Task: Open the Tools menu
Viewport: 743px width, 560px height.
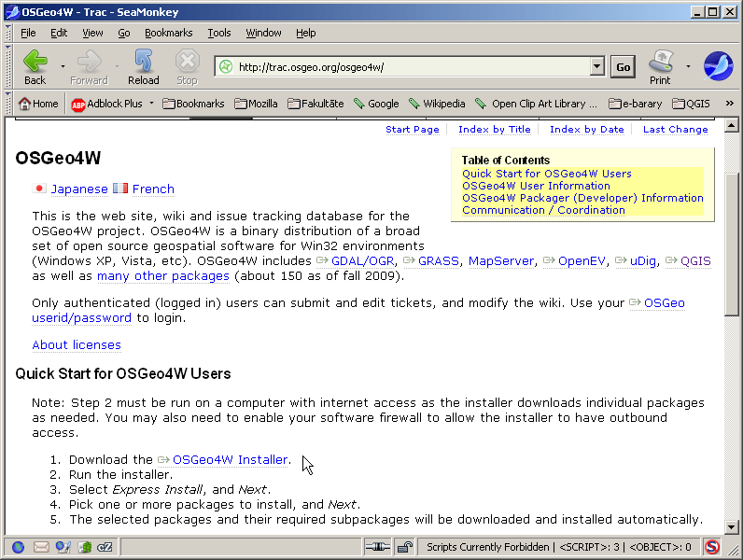Action: tap(219, 33)
